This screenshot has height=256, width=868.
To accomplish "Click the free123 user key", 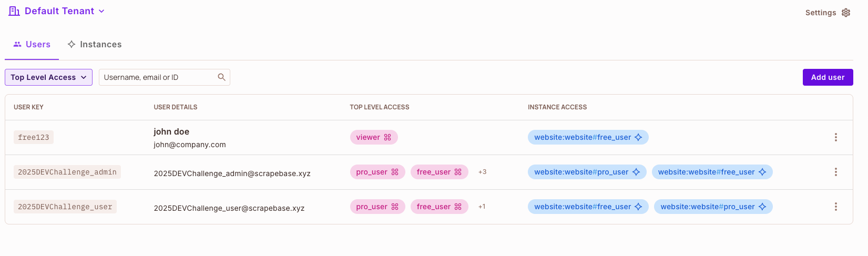I will 34,137.
